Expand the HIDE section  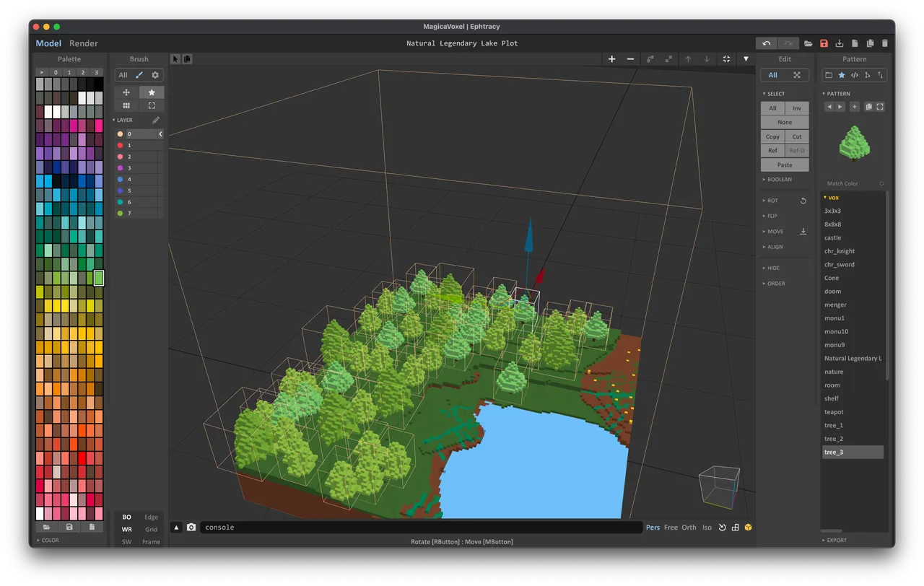(x=771, y=268)
